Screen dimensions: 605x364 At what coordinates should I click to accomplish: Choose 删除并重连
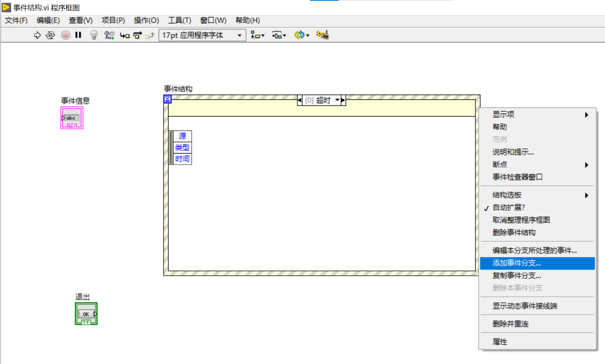coord(537,324)
